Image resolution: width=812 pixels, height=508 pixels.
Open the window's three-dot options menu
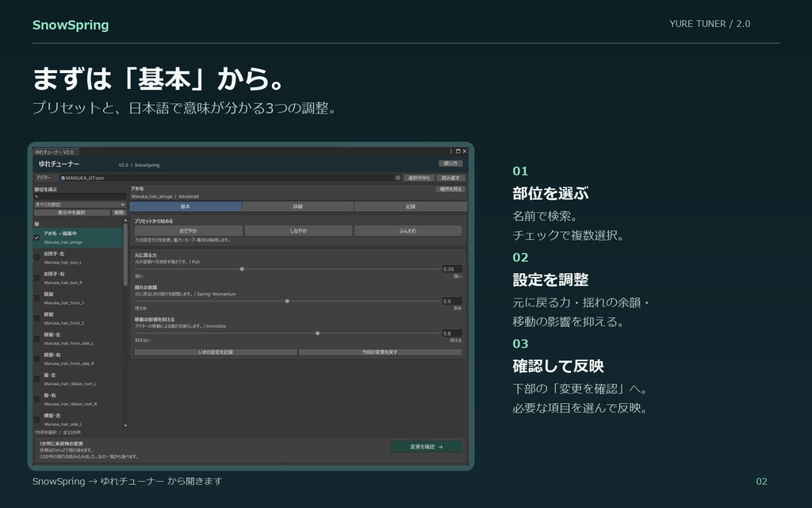[450, 152]
